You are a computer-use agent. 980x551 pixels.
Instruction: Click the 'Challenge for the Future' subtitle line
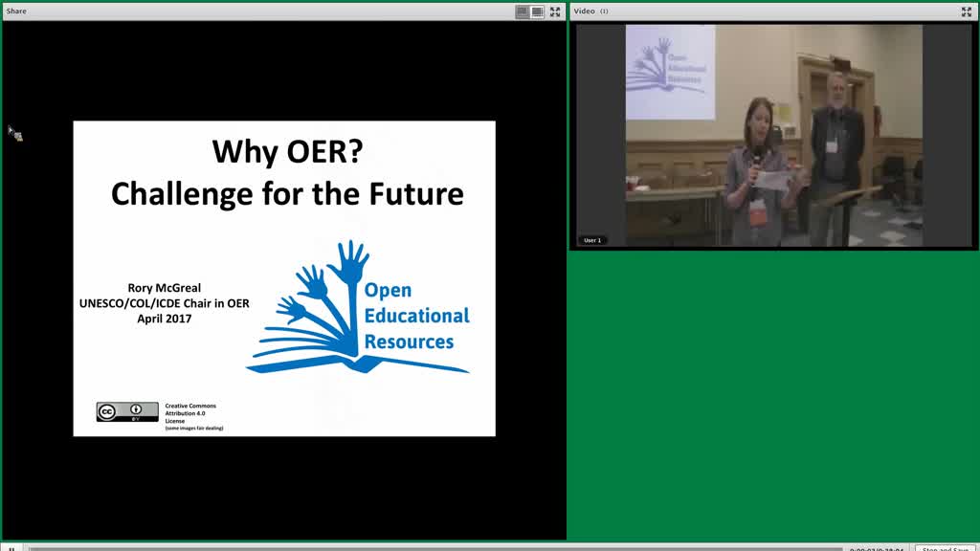[287, 193]
